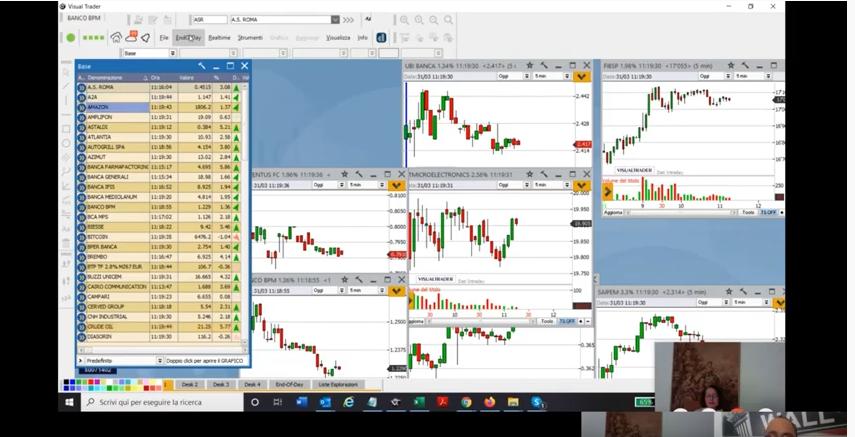Toggle TS-OFF button on FIBSP chart
Image resolution: width=855 pixels, height=437 pixels.
coord(768,212)
